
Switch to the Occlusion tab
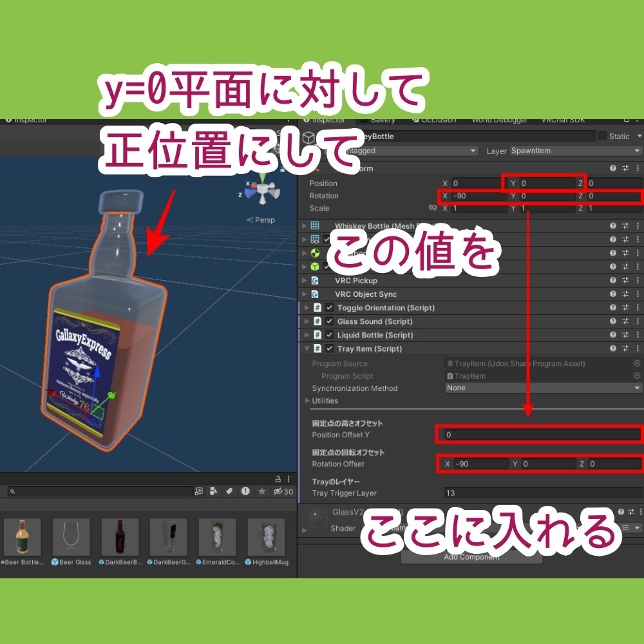point(434,120)
